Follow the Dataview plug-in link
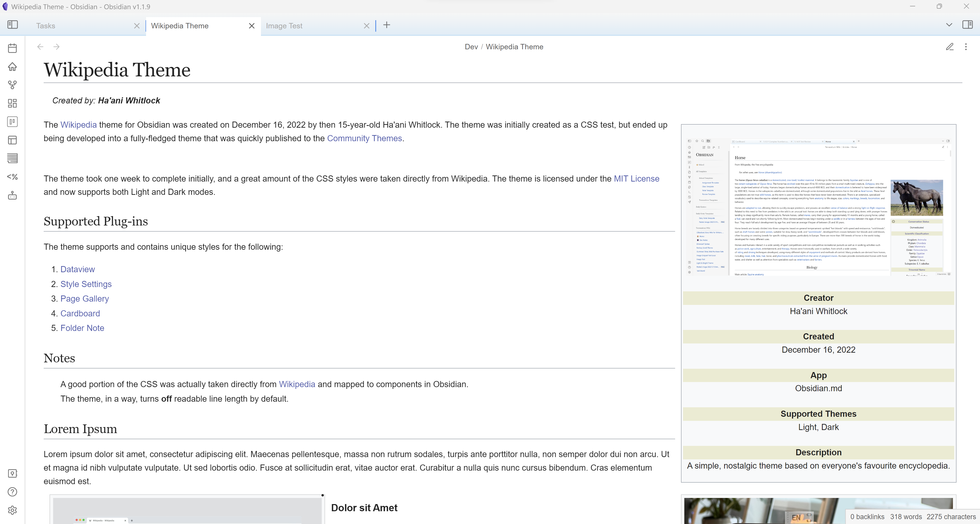 point(78,269)
